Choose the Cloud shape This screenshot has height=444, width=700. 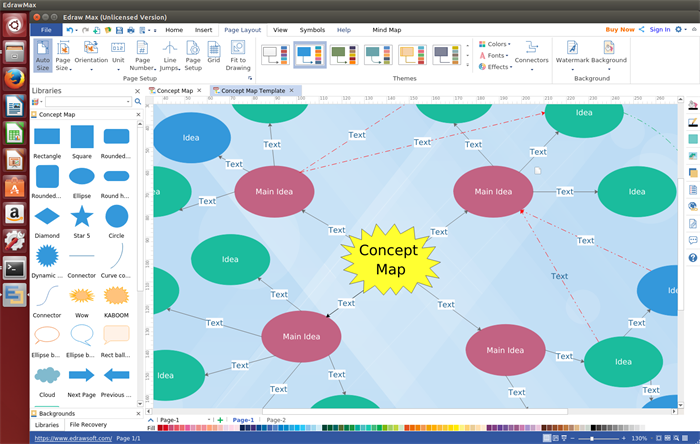(47, 376)
